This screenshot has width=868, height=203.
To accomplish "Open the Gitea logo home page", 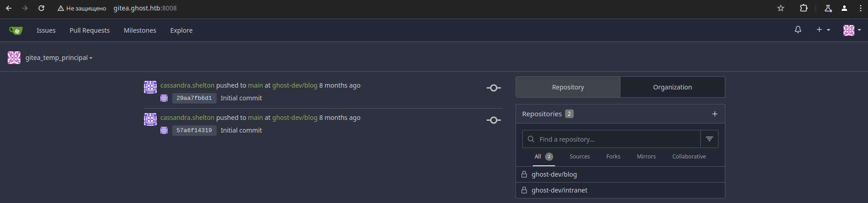I will (x=16, y=30).
